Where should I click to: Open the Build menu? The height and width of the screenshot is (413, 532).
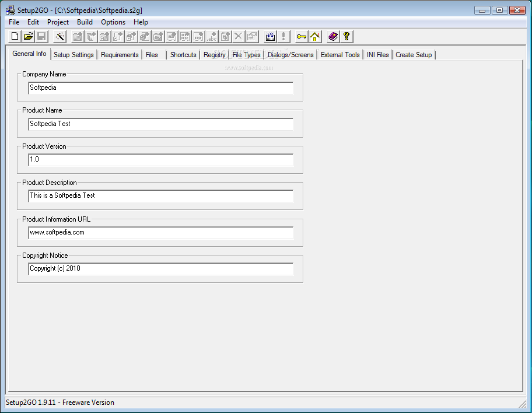pyautogui.click(x=85, y=22)
